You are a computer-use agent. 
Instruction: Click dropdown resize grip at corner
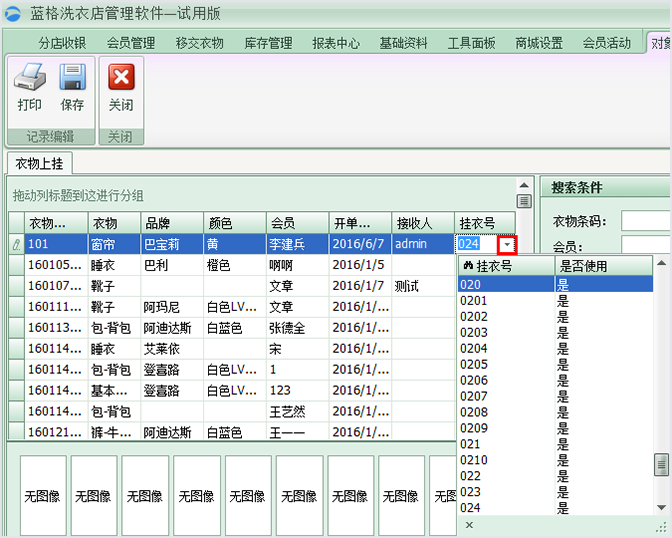point(663,527)
